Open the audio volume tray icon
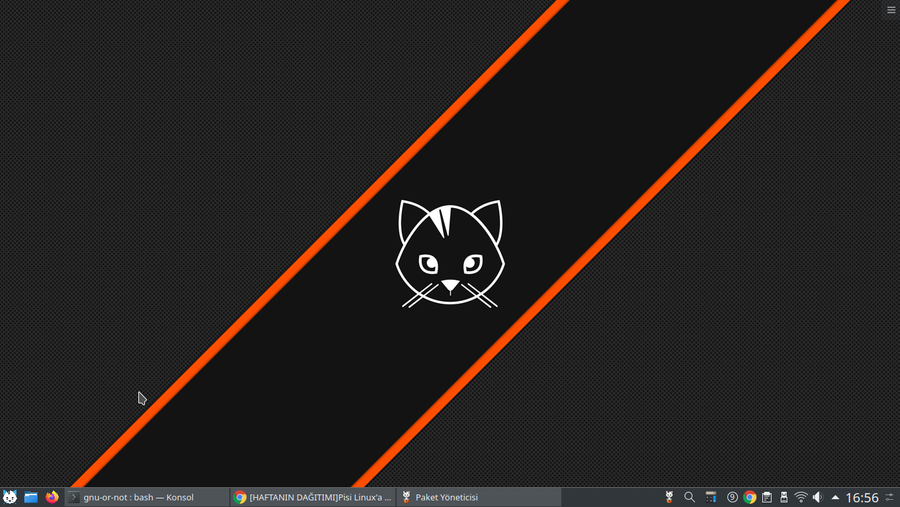Screen dimensions: 900x507 818,497
